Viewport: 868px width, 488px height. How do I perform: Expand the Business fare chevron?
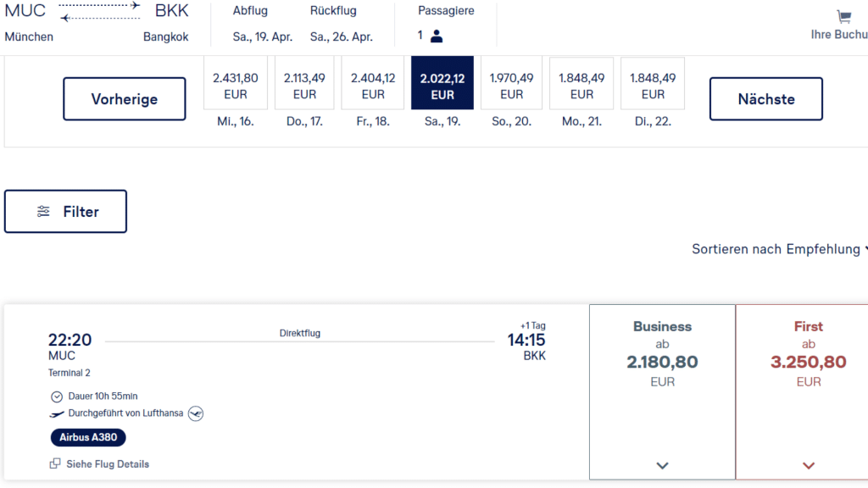(663, 465)
